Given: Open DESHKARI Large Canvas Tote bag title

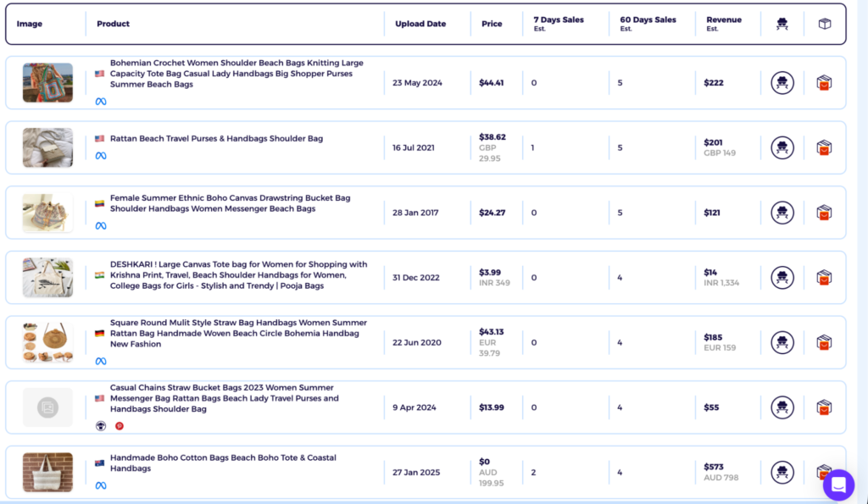Looking at the screenshot, I should [238, 275].
